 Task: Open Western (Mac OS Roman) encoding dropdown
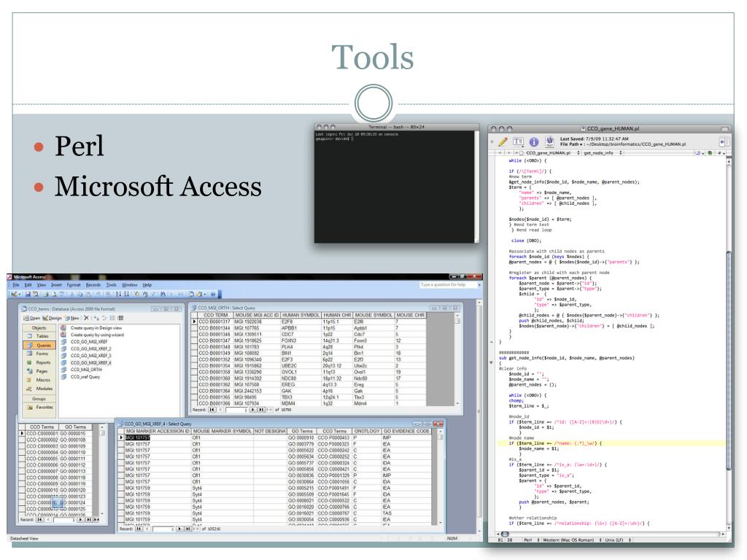click(572, 540)
